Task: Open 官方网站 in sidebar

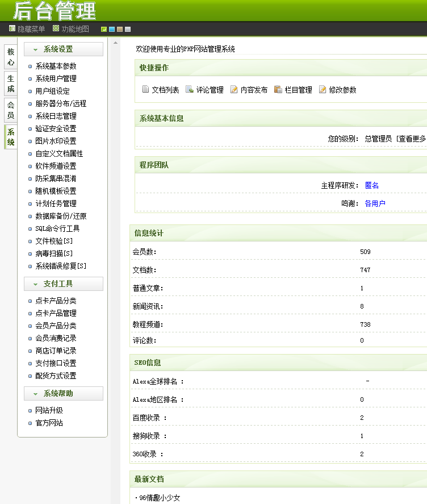Action: [49, 423]
